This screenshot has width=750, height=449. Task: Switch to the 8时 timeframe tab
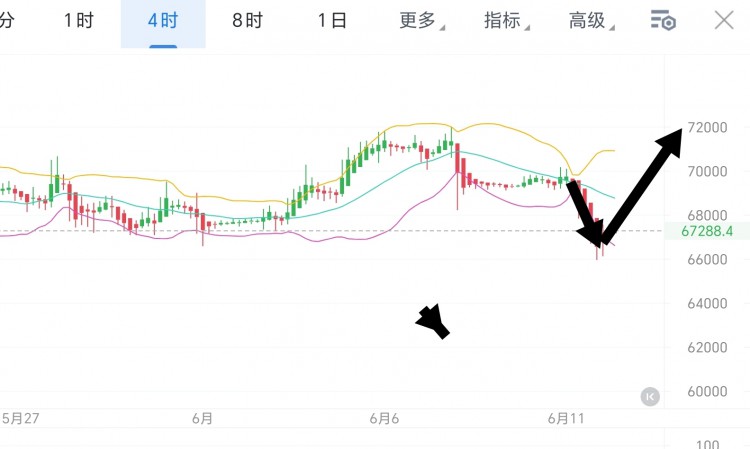(x=247, y=21)
